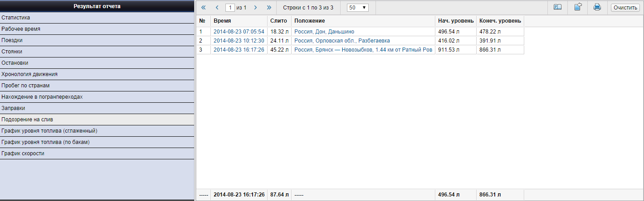The width and height of the screenshot is (644, 201).
Task: Go to the next results page
Action: 256,8
